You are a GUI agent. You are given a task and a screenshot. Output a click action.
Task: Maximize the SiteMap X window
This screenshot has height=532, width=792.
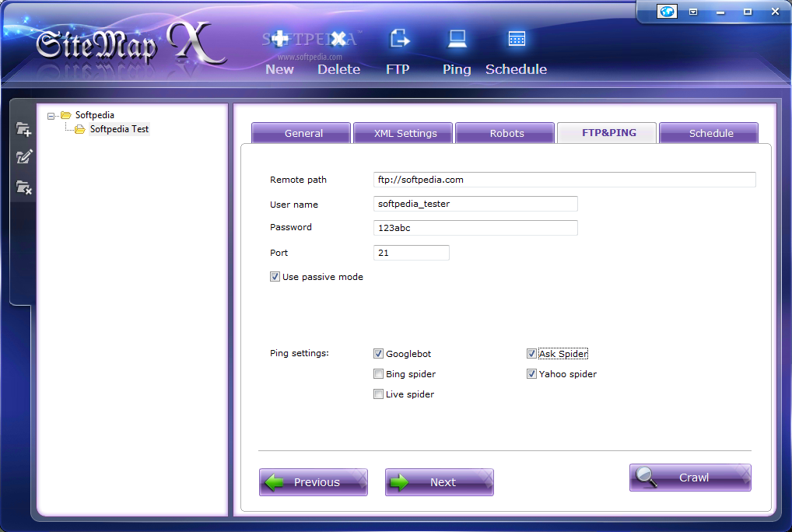[748, 12]
